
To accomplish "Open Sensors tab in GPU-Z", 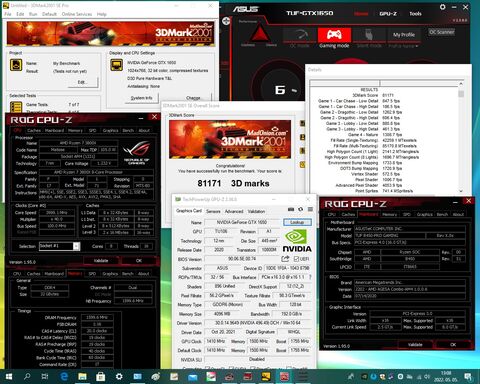I will [x=213, y=211].
